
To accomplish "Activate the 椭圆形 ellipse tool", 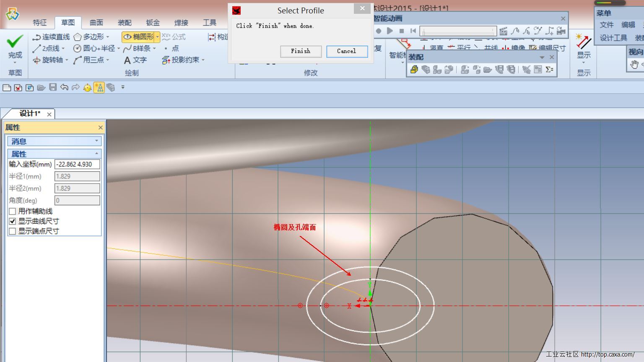I will [138, 37].
